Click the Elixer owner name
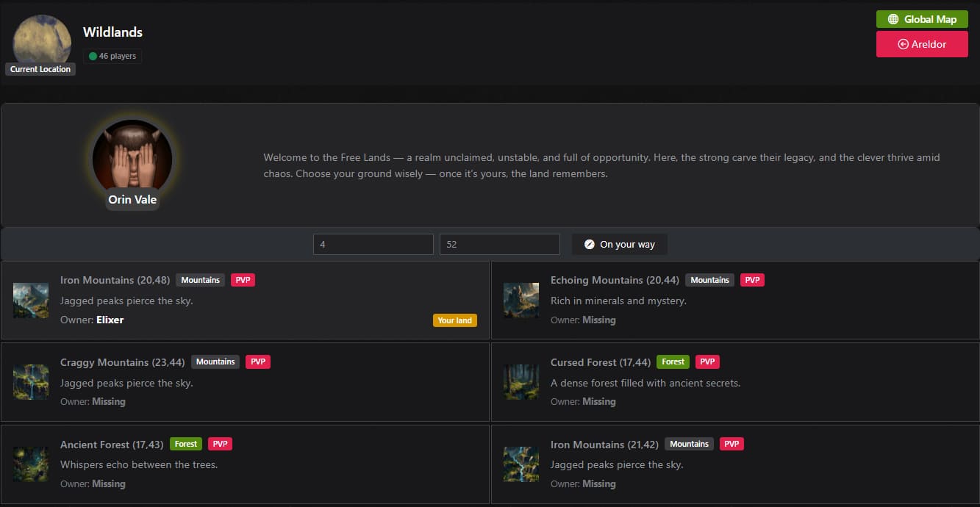The width and height of the screenshot is (980, 507). [x=110, y=320]
